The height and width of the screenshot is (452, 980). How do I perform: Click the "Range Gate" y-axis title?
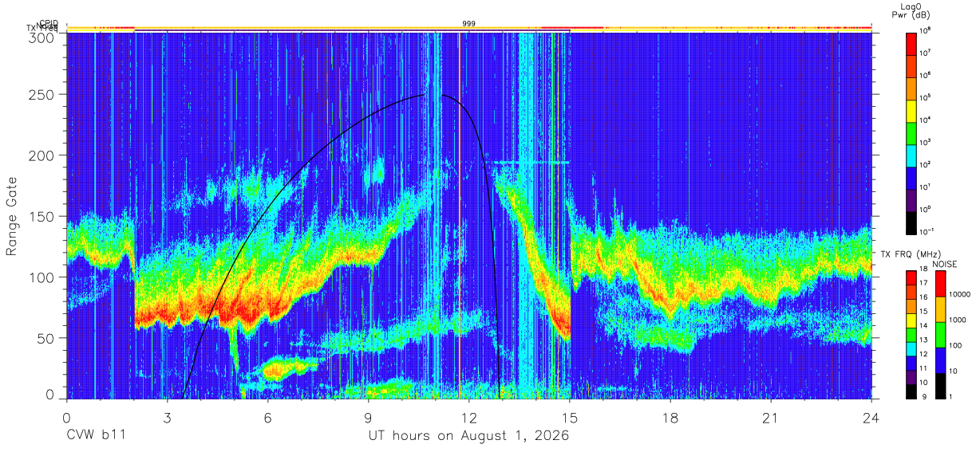(12, 216)
